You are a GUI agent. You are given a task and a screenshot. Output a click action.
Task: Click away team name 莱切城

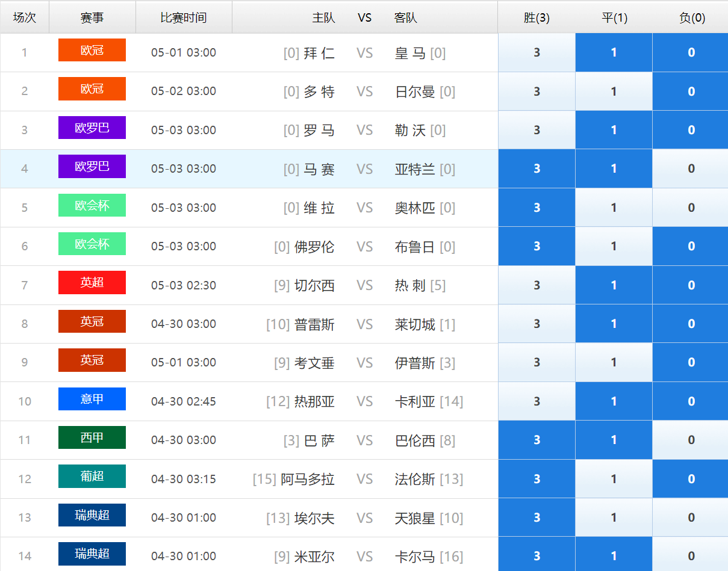415,324
